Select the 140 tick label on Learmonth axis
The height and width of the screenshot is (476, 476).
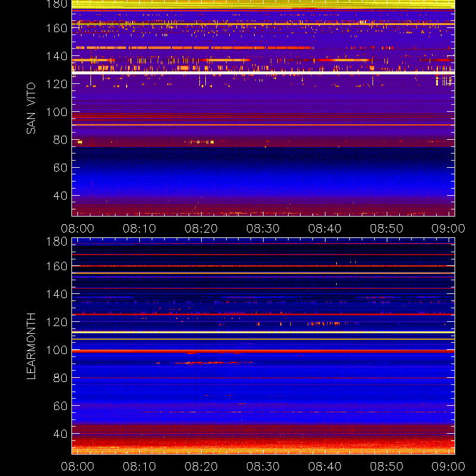click(57, 294)
